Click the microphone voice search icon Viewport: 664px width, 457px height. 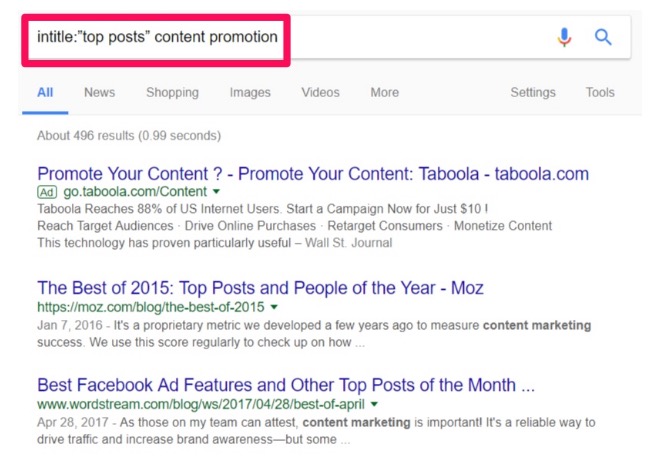point(565,38)
